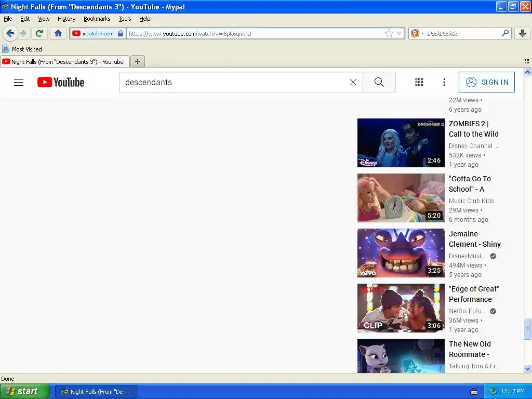Expand the URL history dropdown arrow
The height and width of the screenshot is (399, 532).
click(x=400, y=33)
